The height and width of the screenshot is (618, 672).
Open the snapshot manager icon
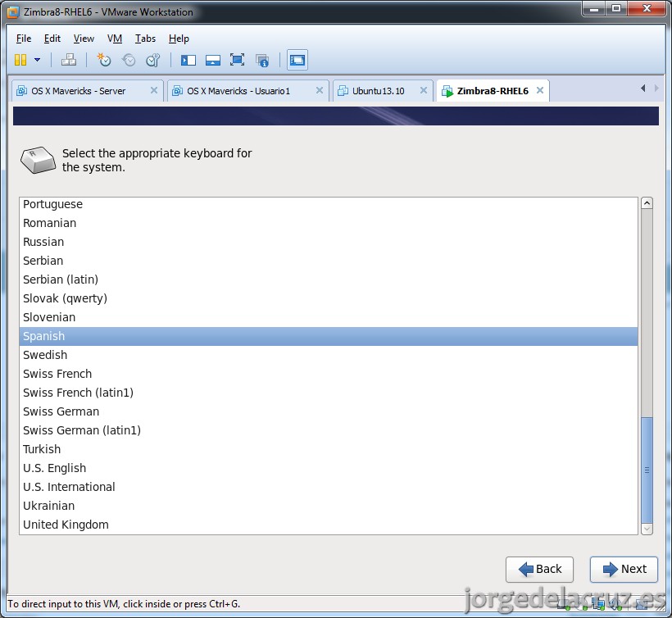[153, 60]
